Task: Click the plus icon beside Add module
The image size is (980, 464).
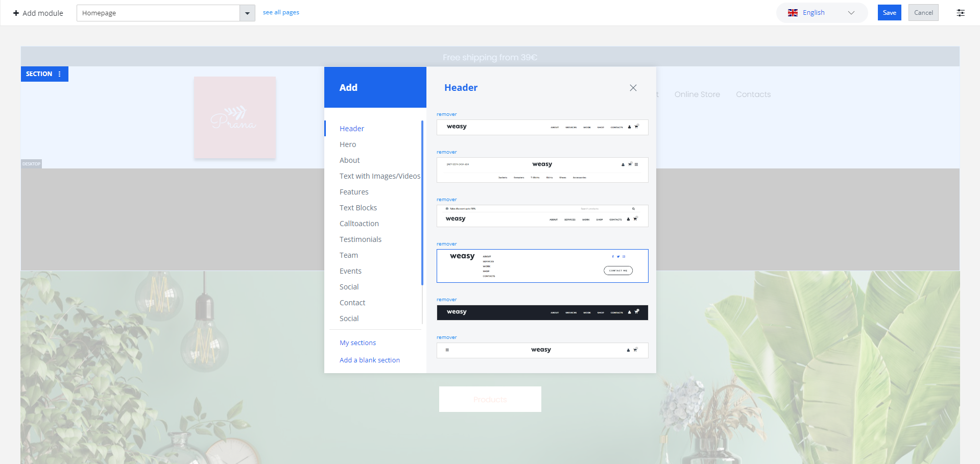Action: pos(16,13)
